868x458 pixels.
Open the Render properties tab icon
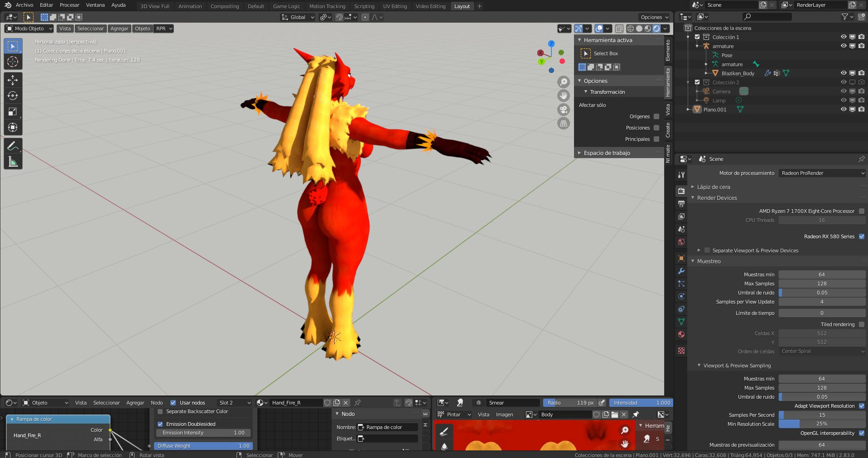[x=681, y=191]
